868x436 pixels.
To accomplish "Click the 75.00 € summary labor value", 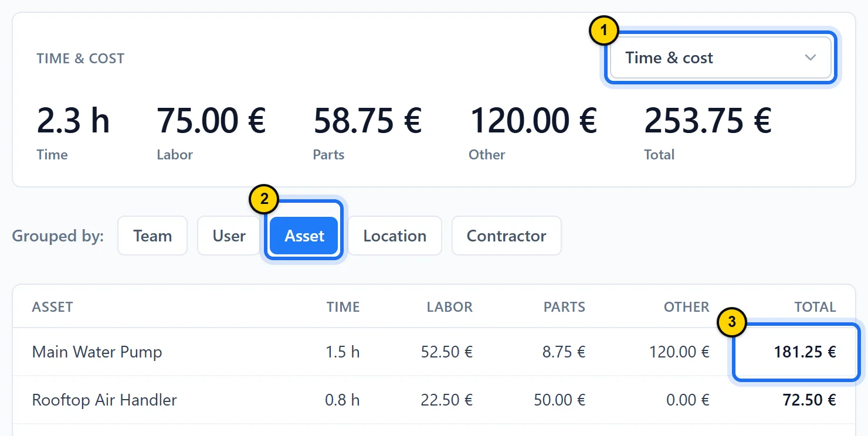I will click(x=211, y=121).
